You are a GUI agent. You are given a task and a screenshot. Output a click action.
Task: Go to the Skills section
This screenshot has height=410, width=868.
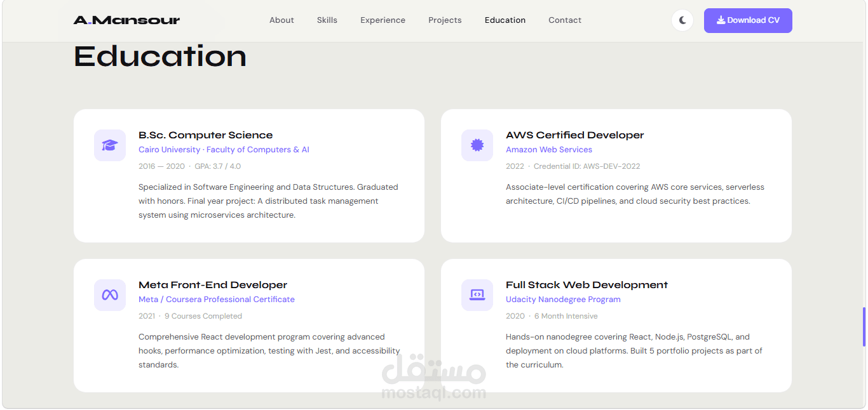point(327,20)
